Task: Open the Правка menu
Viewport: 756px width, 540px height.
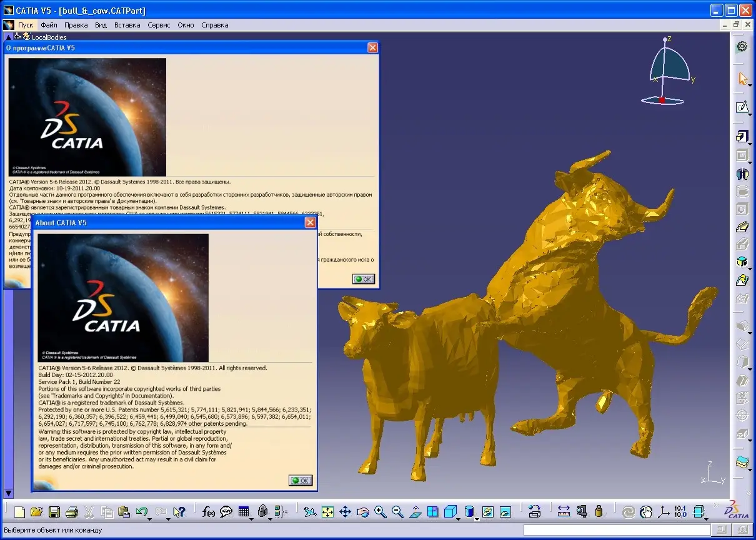Action: [x=76, y=25]
